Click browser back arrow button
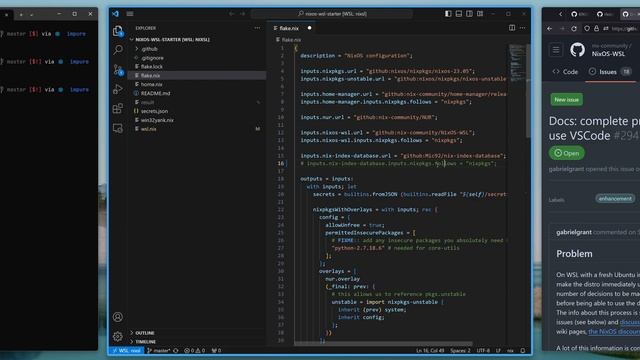 550,29
